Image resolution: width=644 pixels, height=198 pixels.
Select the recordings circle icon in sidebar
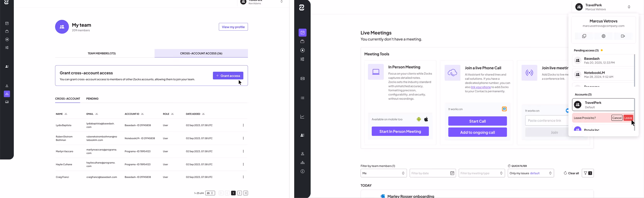pos(303,50)
